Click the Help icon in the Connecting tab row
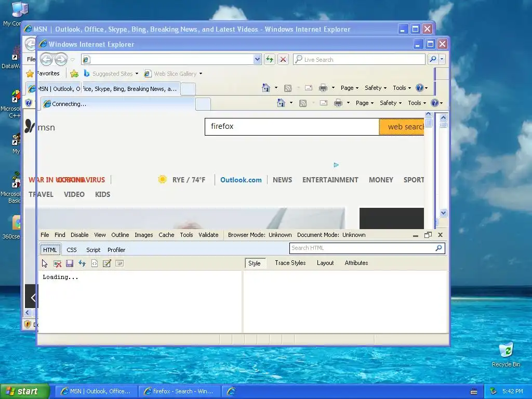 click(x=435, y=103)
